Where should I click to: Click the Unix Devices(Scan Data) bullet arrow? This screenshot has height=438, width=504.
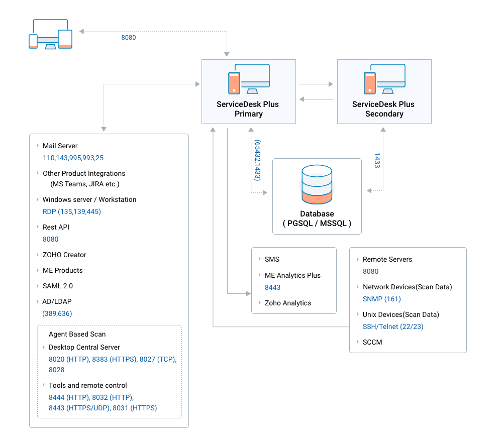(x=358, y=314)
